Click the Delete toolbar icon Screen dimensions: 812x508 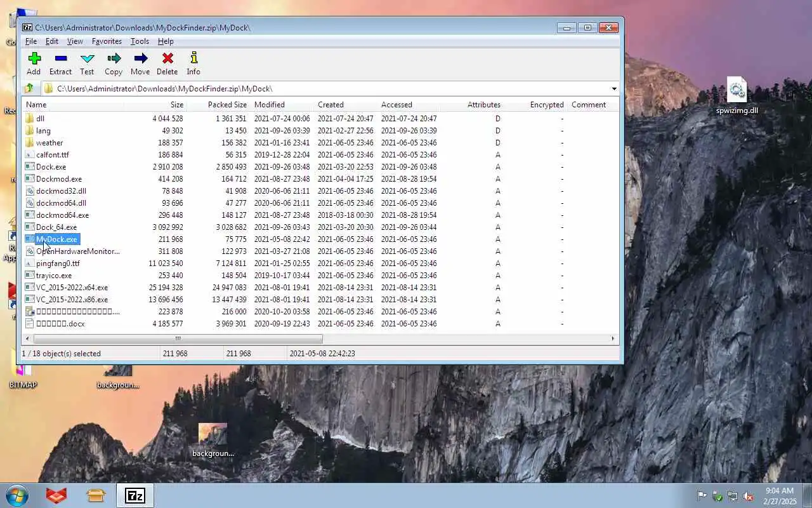[167, 58]
